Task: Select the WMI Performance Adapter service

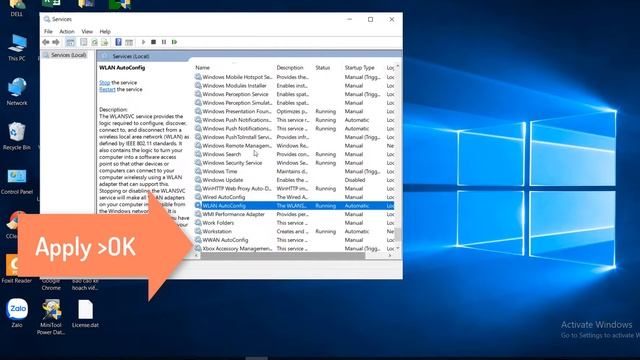Action: click(x=294, y=214)
